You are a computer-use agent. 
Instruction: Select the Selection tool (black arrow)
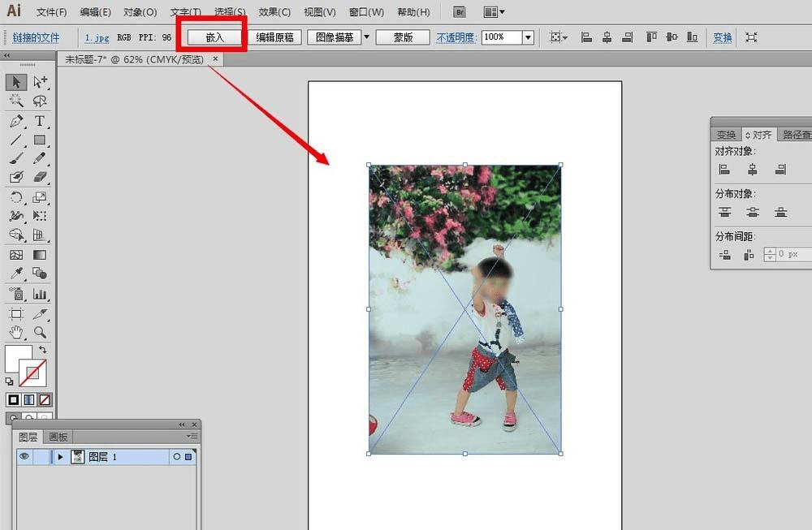coord(16,82)
